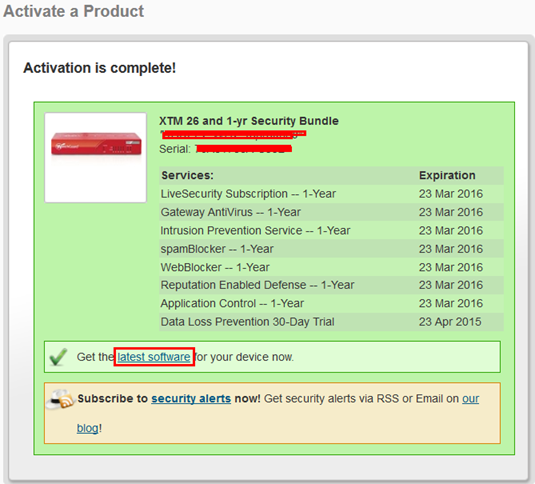Select "Activation is complete!" heading
This screenshot has height=484, width=535.
(100, 68)
